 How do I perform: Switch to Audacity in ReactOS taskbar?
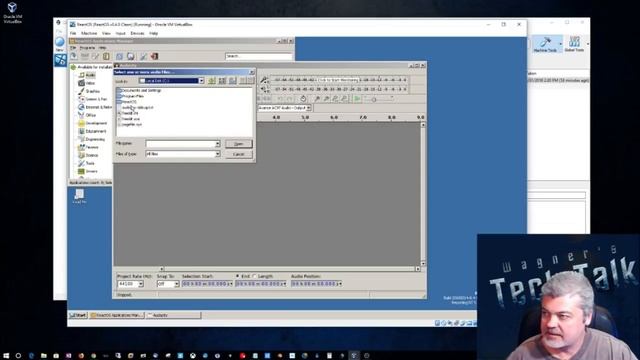(x=173, y=315)
